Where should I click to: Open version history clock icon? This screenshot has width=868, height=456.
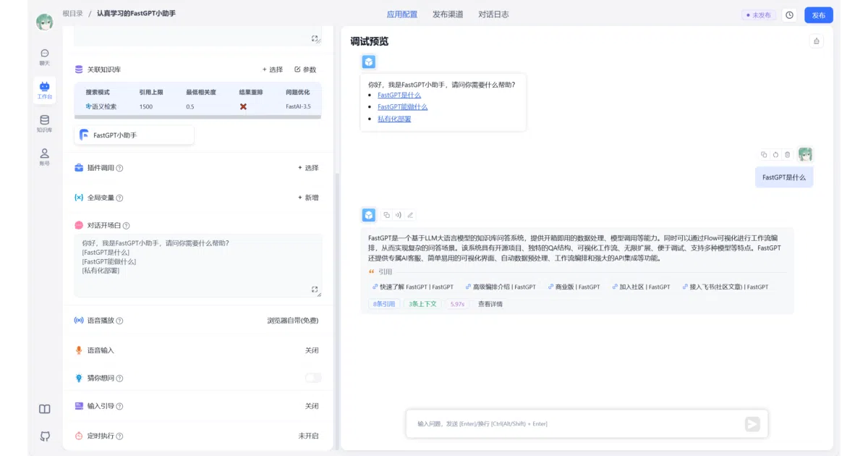click(789, 14)
